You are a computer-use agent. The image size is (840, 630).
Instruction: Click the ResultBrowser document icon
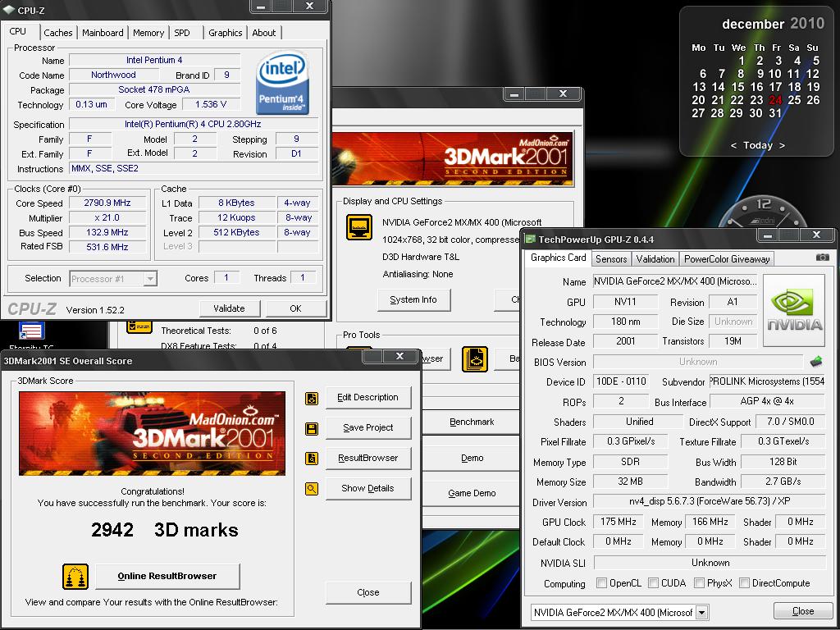(312, 459)
